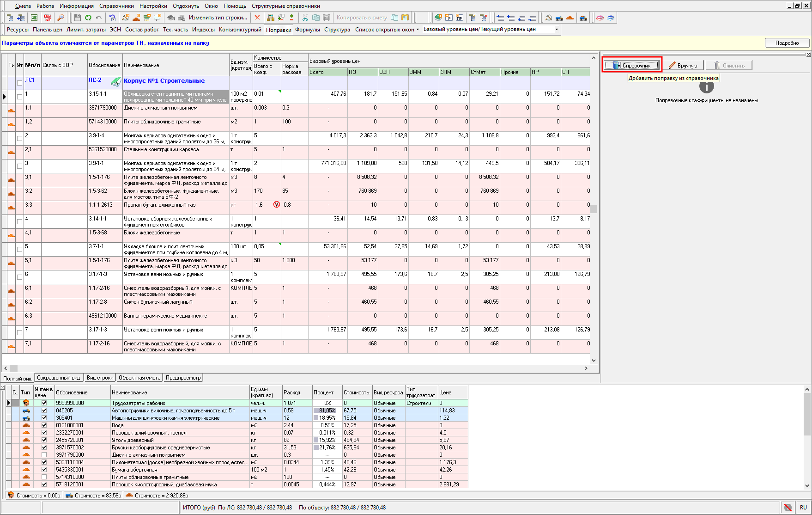
Task: Toggle checkbox in row 'Корпус №1 Строительные'
Action: (x=19, y=83)
